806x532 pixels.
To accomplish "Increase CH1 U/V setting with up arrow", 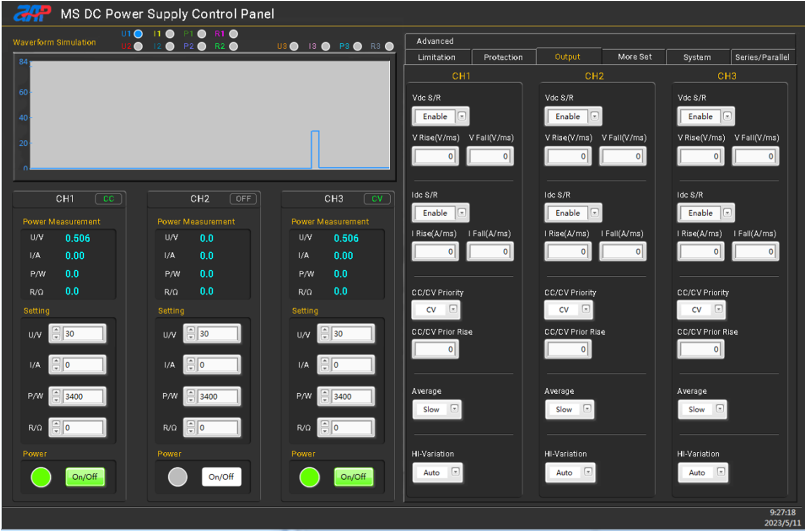I will [56, 330].
